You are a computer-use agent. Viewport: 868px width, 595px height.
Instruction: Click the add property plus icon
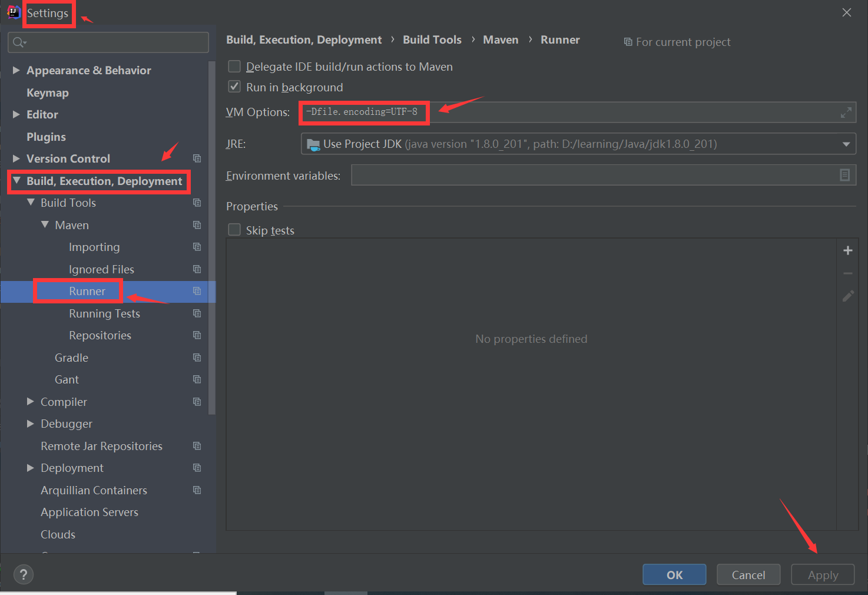[848, 250]
